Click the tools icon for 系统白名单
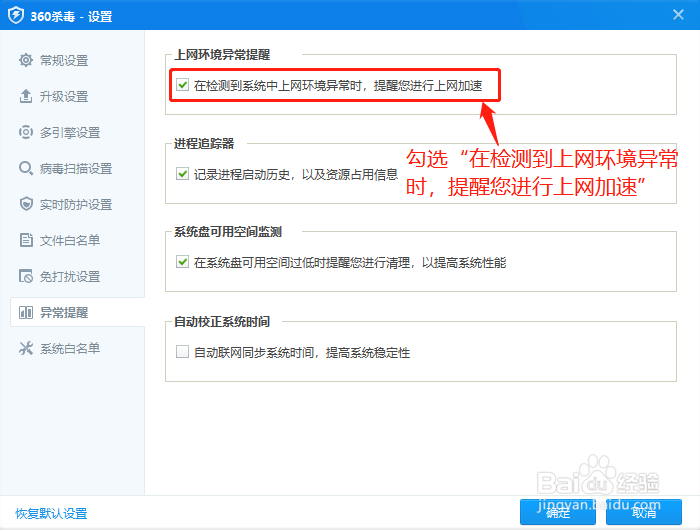700x530 pixels. coord(26,348)
